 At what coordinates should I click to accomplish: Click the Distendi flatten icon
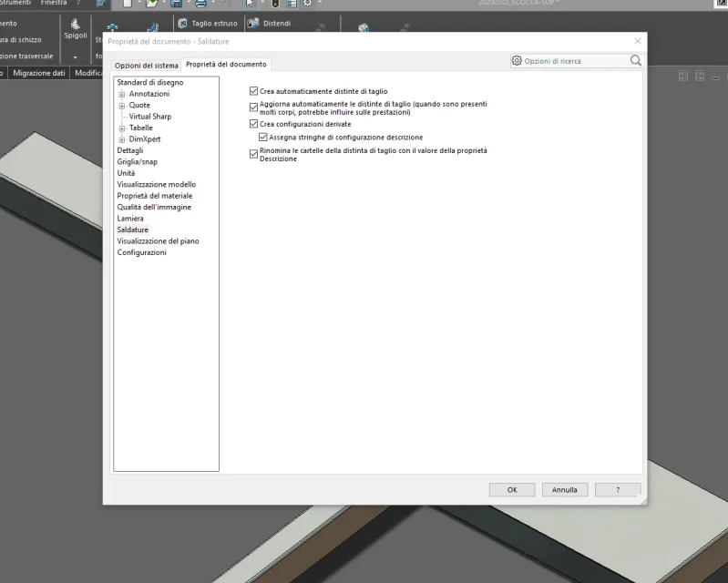coord(253,23)
